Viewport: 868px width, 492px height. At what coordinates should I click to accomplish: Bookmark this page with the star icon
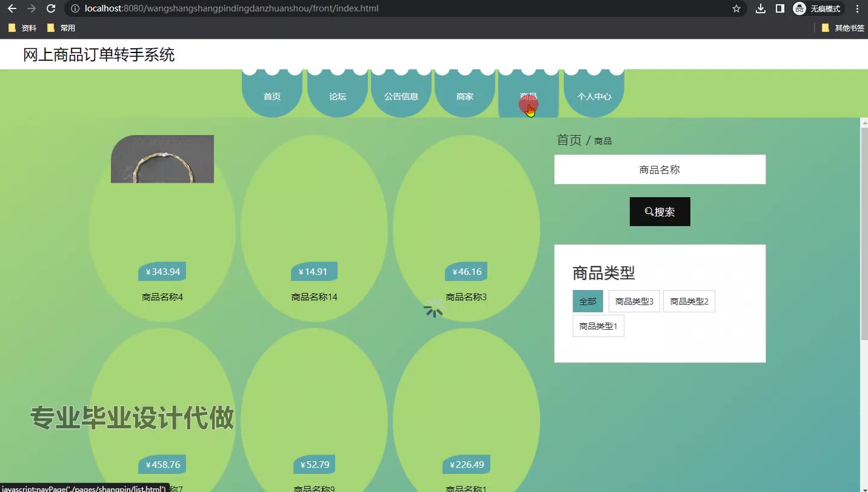coord(736,8)
